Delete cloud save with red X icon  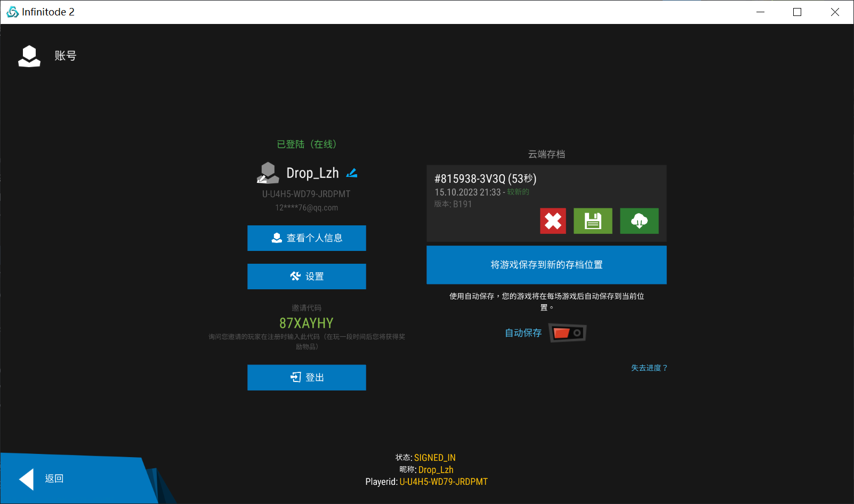(553, 221)
